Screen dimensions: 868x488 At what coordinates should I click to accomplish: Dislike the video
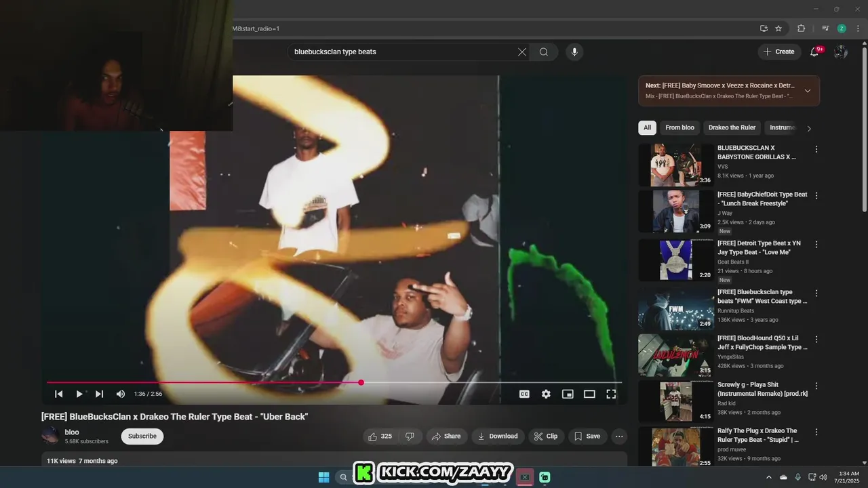410,436
